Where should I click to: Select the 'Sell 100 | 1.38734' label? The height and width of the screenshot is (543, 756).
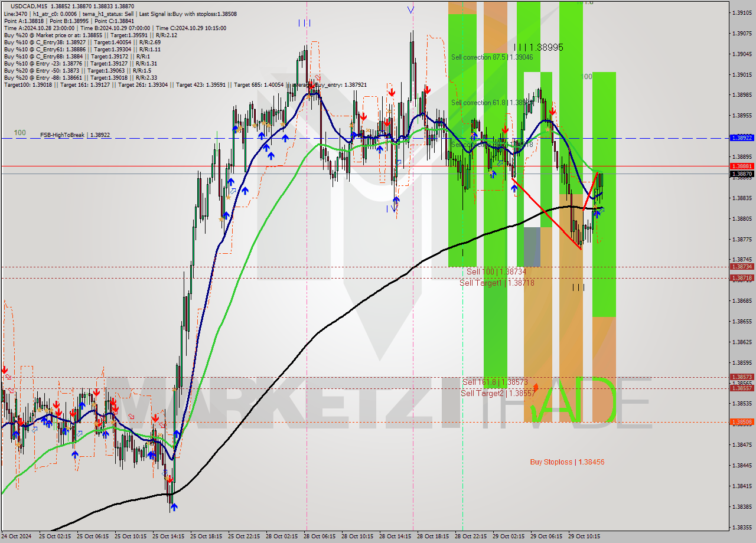[496, 271]
